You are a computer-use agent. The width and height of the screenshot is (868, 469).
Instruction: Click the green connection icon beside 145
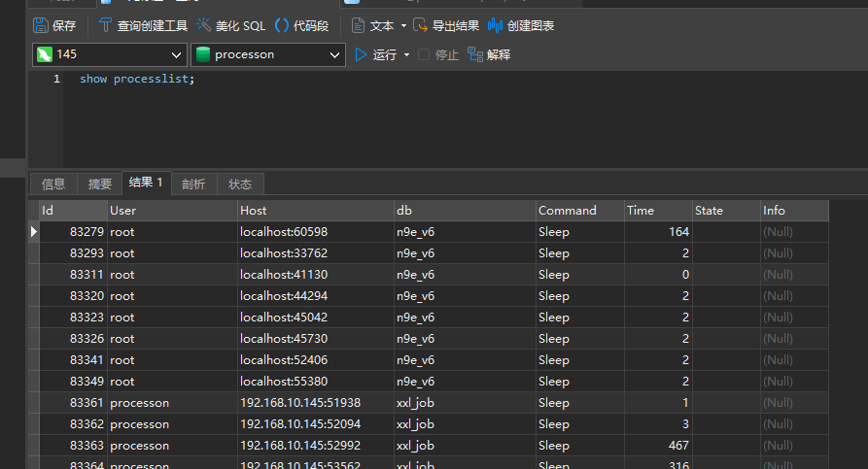click(x=45, y=54)
